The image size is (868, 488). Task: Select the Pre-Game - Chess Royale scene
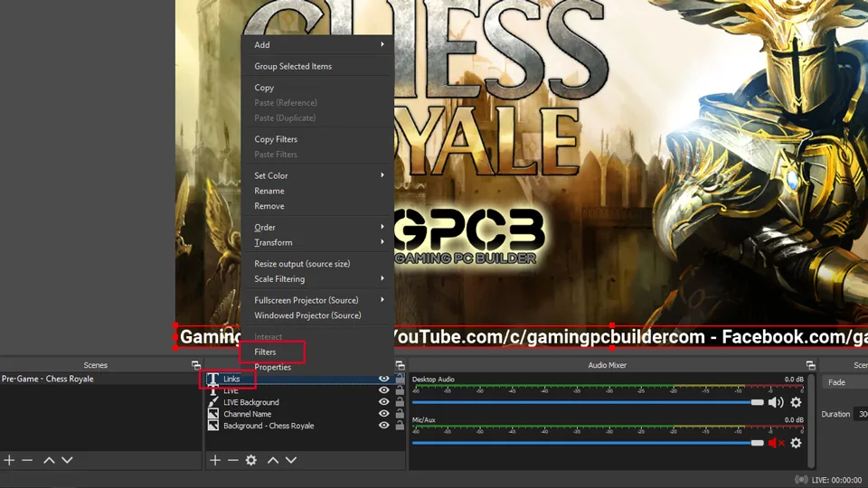tap(100, 379)
